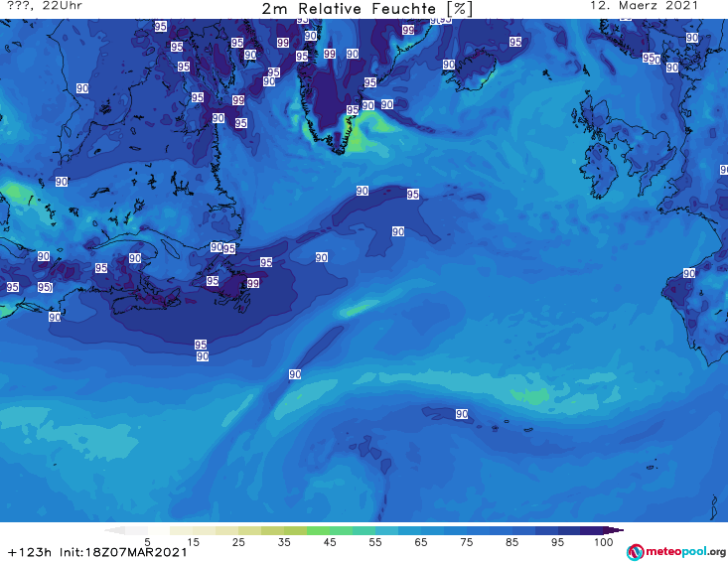Click the 99 contour label on Newfoundland
Viewport: 728px width, 562px height.
[x=253, y=283]
